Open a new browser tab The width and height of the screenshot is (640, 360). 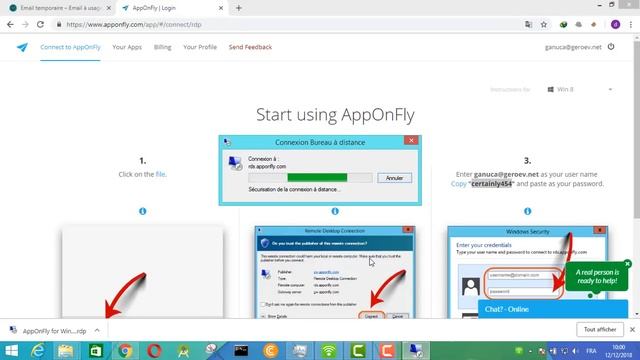click(239, 8)
